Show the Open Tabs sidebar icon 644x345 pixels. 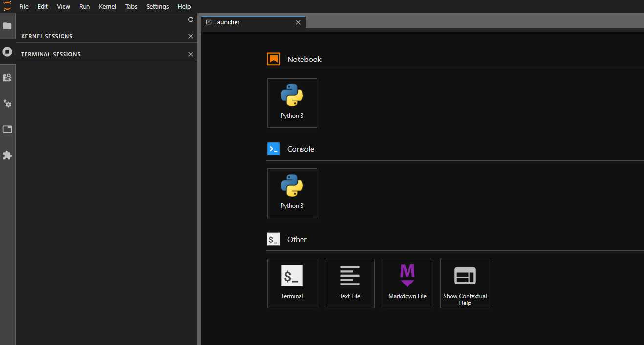coord(7,129)
